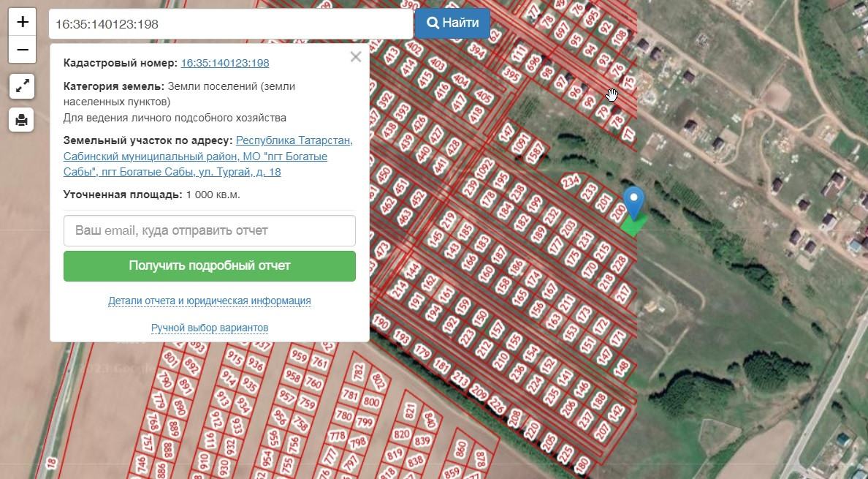Select map parcel labeled 405

pyautogui.click(x=484, y=98)
